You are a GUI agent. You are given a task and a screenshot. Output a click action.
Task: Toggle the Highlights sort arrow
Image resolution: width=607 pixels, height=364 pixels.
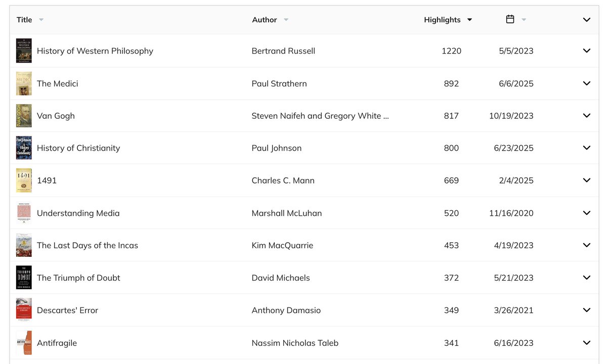click(x=469, y=20)
